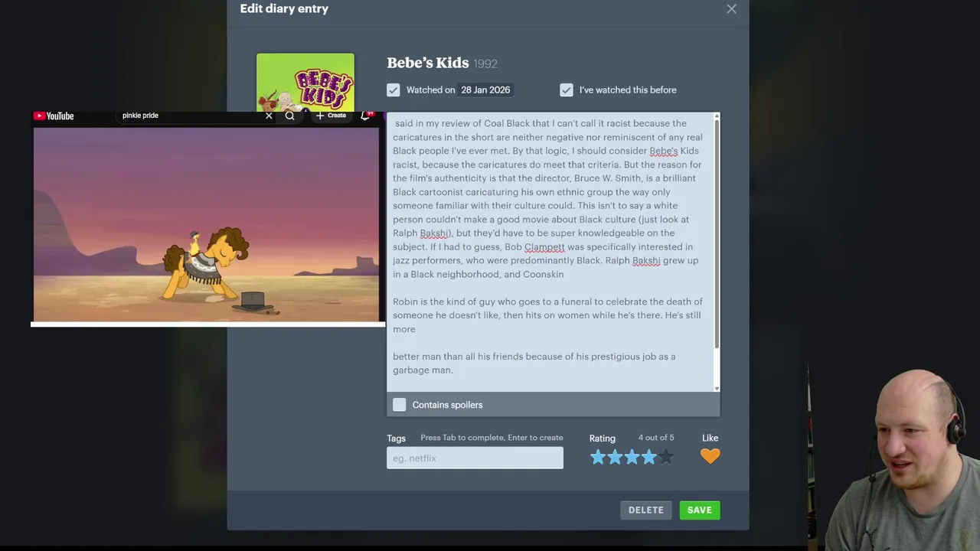Click the 1992 release year link

pos(485,64)
